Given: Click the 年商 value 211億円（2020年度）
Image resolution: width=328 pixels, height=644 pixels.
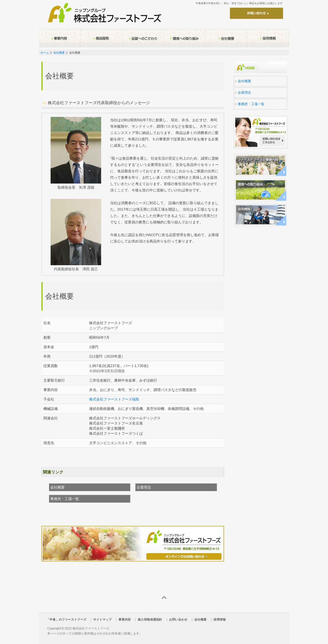Looking at the screenshot, I should (x=107, y=356).
